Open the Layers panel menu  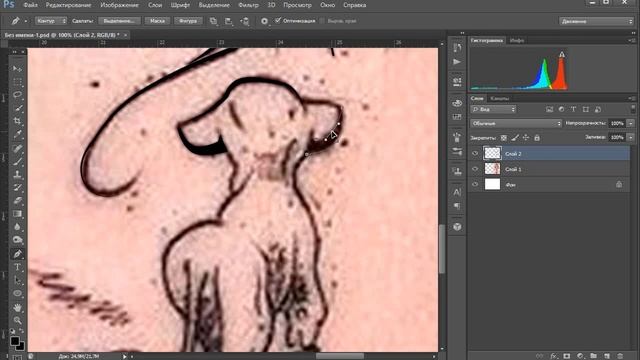click(632, 98)
